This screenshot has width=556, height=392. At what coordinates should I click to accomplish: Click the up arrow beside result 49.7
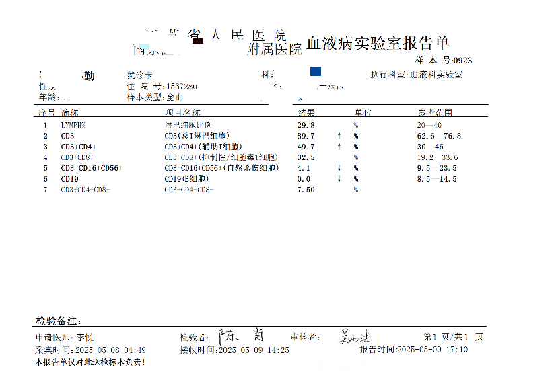339,147
